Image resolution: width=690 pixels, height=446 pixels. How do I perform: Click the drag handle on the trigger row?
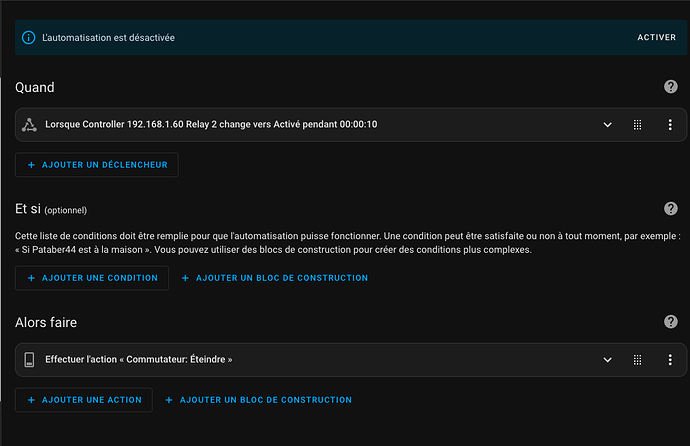[x=637, y=125]
